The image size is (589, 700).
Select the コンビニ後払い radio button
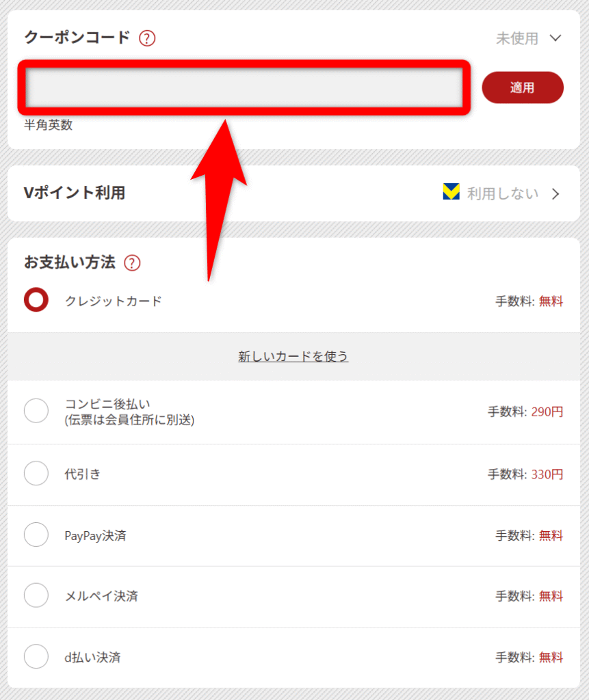pyautogui.click(x=36, y=411)
